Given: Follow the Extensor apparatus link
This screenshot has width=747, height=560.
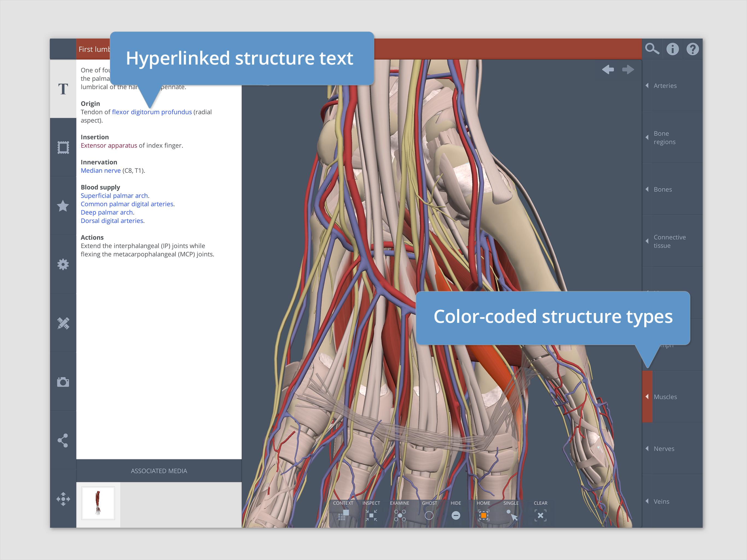Looking at the screenshot, I should 109,145.
